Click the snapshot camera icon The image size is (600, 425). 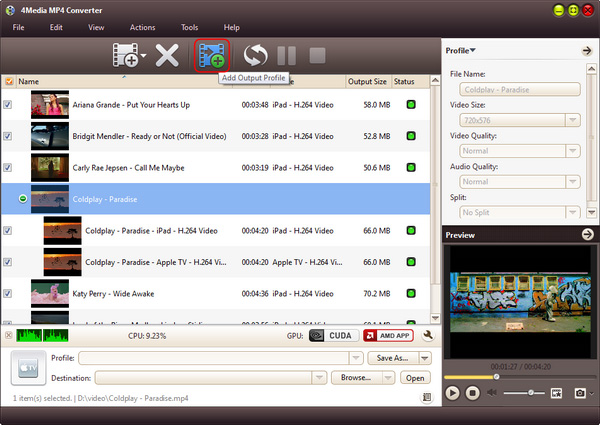tap(580, 393)
